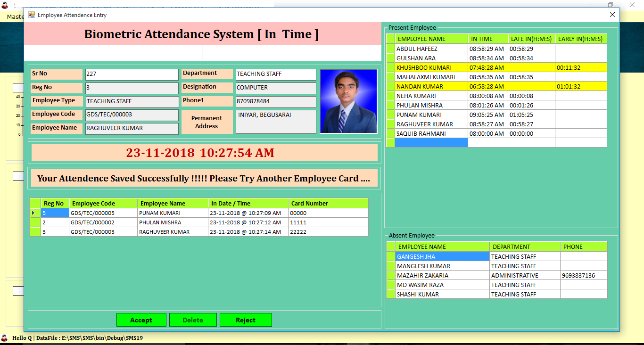644x345 pixels.
Task: Select the highlighted KHUSHBOO KUMARI row
Action: pyautogui.click(x=431, y=68)
